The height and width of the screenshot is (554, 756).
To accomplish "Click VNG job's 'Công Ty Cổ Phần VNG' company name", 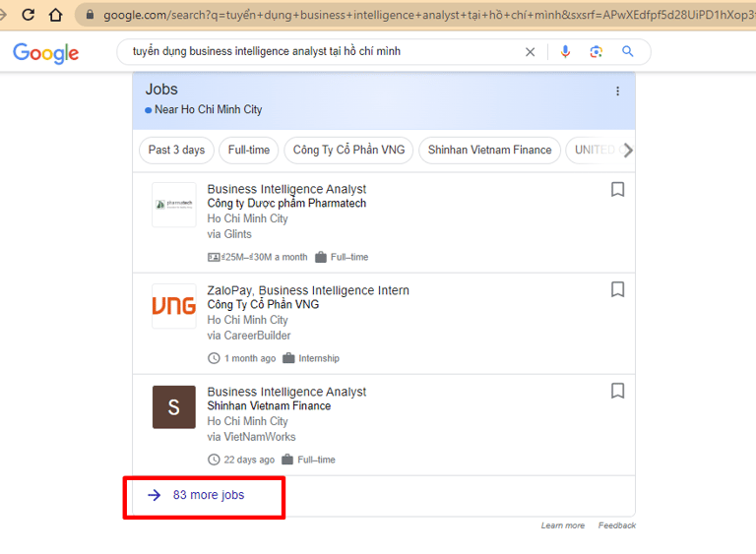I will pos(263,304).
